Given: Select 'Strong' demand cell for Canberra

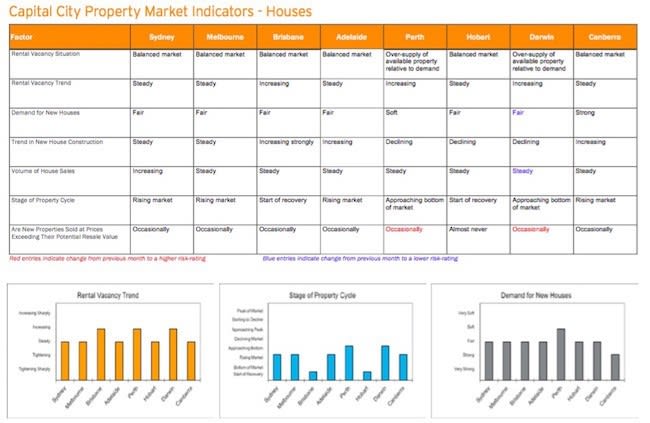Looking at the screenshot, I should coord(586,113).
